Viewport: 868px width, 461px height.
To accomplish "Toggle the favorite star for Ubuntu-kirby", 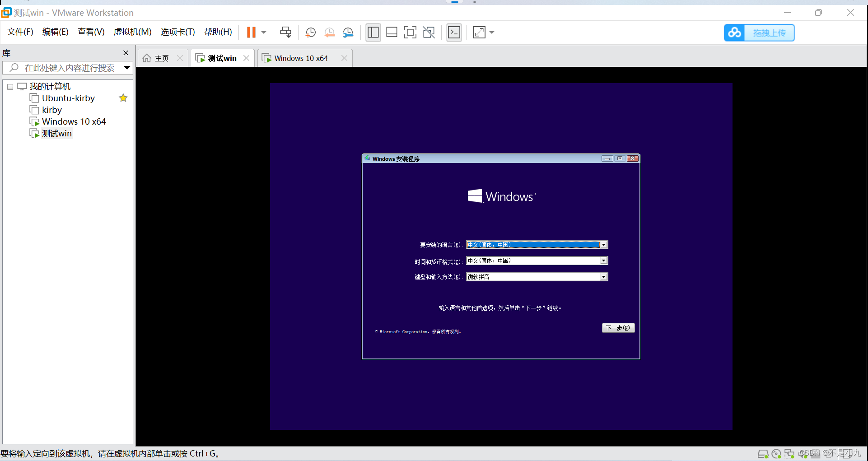I will click(123, 98).
